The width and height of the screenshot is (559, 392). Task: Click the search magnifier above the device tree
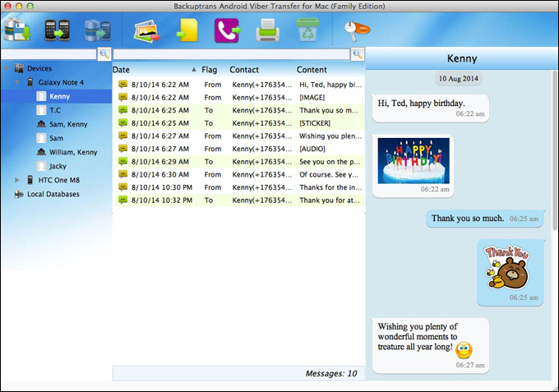pyautogui.click(x=104, y=54)
